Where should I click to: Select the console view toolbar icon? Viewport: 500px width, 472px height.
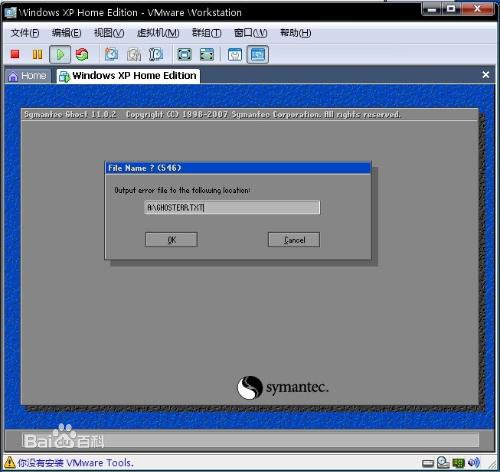point(258,54)
